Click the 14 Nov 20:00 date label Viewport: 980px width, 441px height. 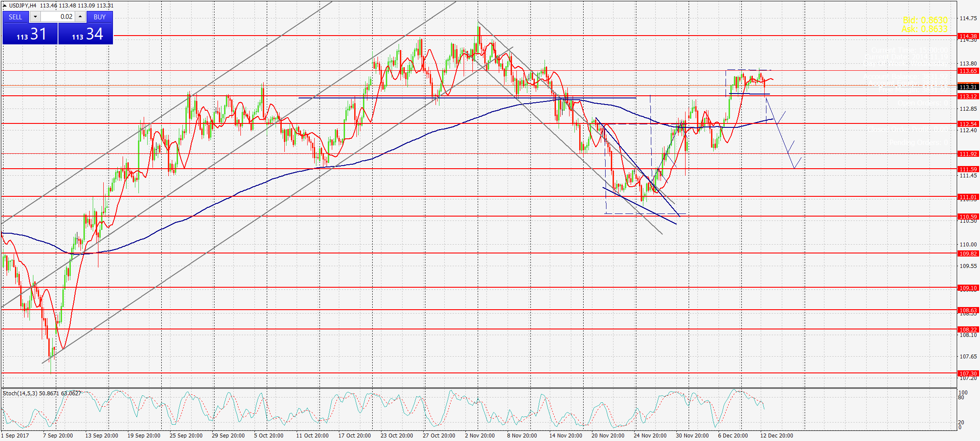(x=566, y=436)
